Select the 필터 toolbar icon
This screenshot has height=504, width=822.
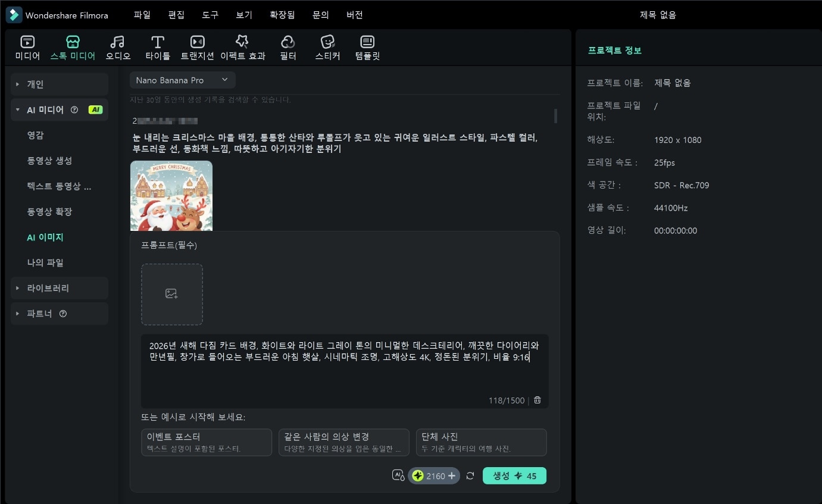[x=287, y=47]
